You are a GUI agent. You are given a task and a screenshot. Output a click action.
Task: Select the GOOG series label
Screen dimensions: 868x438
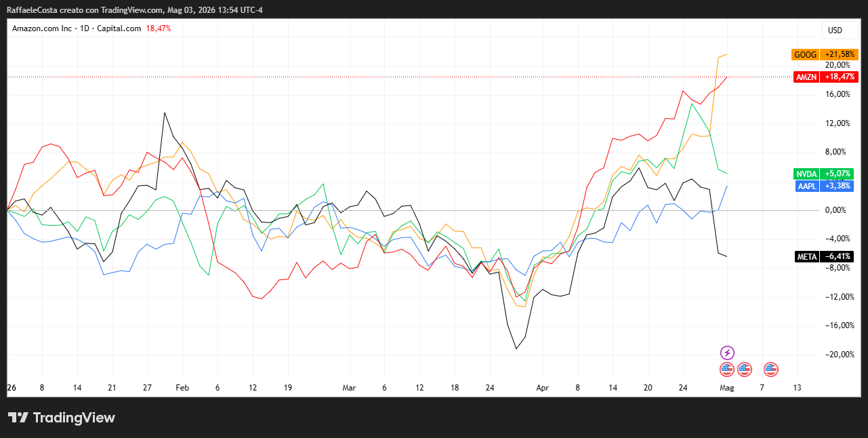coord(805,54)
